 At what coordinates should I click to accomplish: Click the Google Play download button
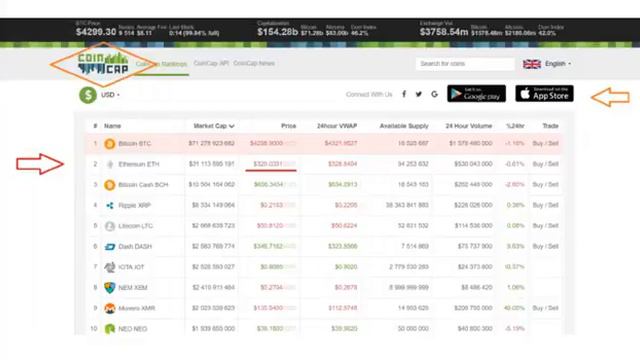(476, 94)
